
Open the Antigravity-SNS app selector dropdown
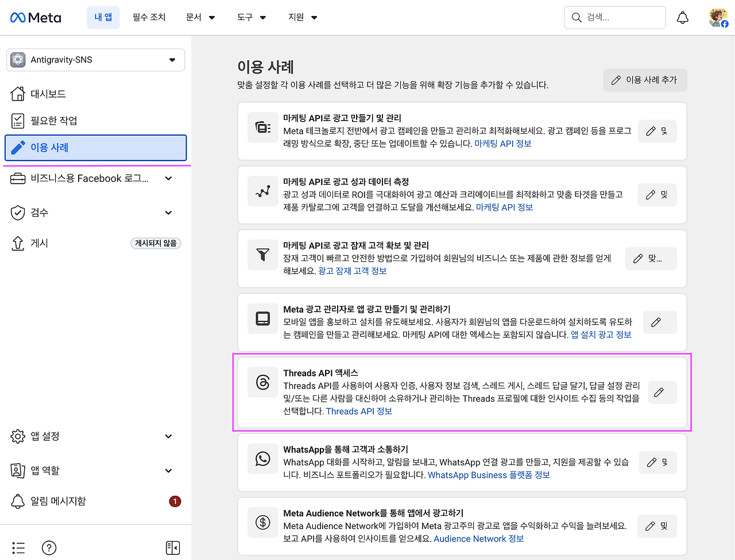(x=95, y=60)
